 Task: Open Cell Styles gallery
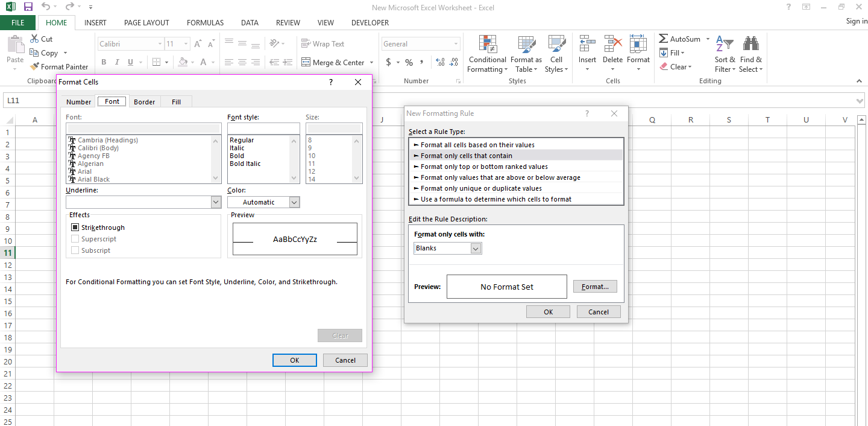tap(556, 54)
